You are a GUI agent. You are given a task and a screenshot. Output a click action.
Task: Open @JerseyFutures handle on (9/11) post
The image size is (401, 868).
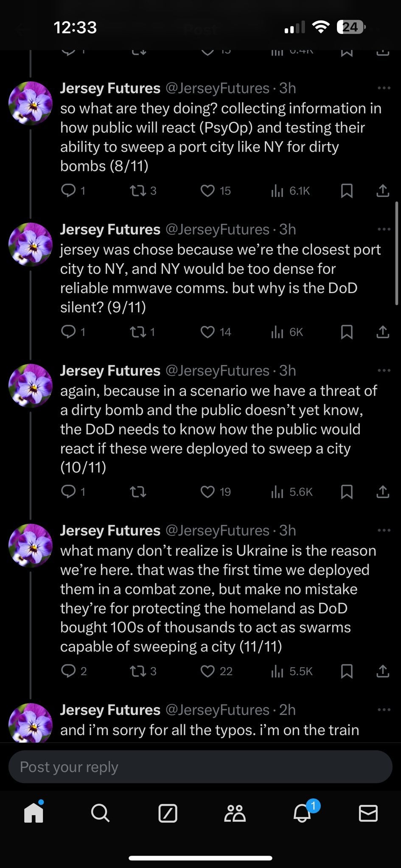click(217, 229)
